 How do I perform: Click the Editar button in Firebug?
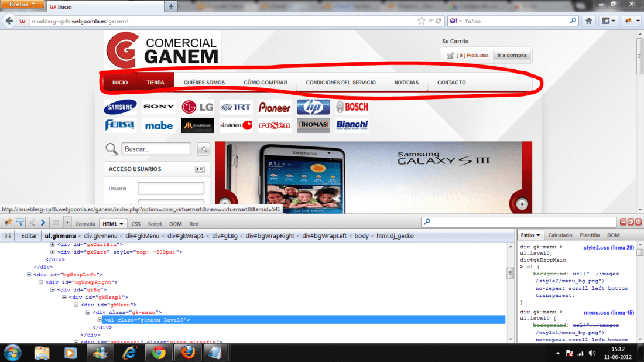coord(29,236)
